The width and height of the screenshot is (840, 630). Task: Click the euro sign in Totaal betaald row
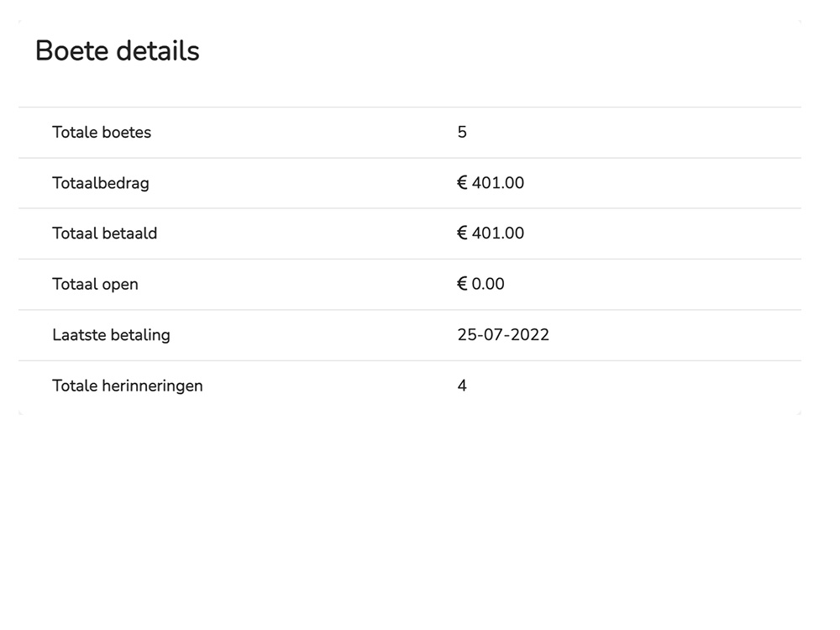[x=462, y=233]
